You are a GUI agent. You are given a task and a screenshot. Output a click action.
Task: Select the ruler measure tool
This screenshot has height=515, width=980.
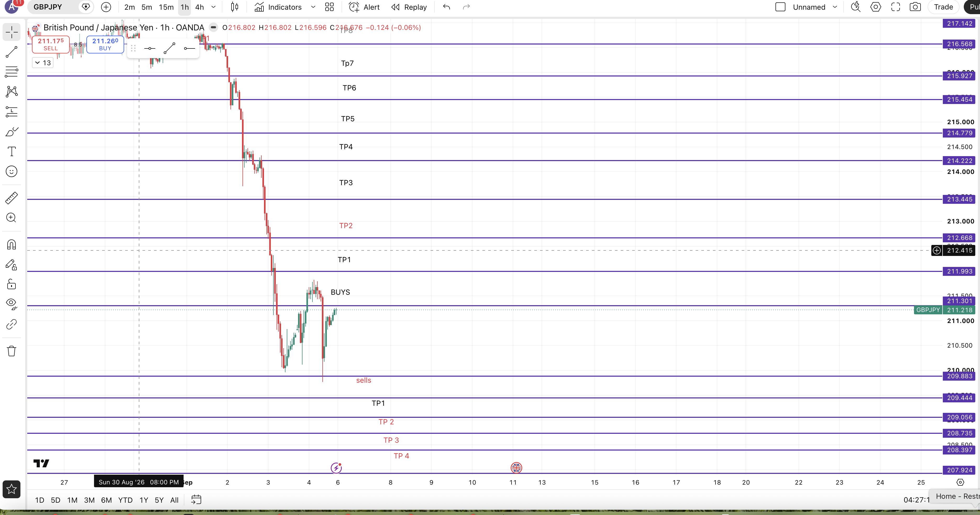12,198
